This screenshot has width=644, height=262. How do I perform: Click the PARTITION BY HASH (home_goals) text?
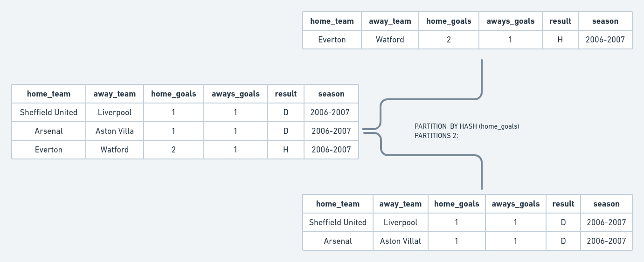(466, 126)
